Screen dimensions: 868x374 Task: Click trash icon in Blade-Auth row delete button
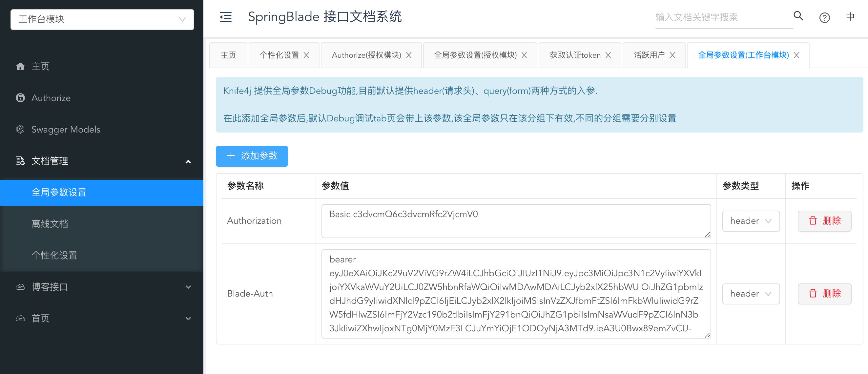coord(813,294)
